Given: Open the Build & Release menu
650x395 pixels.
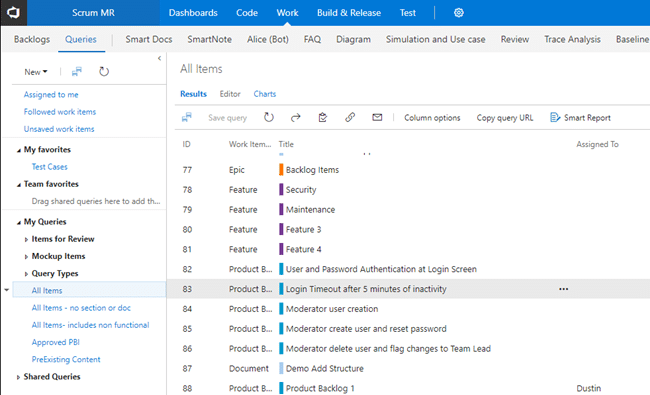Looking at the screenshot, I should click(x=349, y=13).
